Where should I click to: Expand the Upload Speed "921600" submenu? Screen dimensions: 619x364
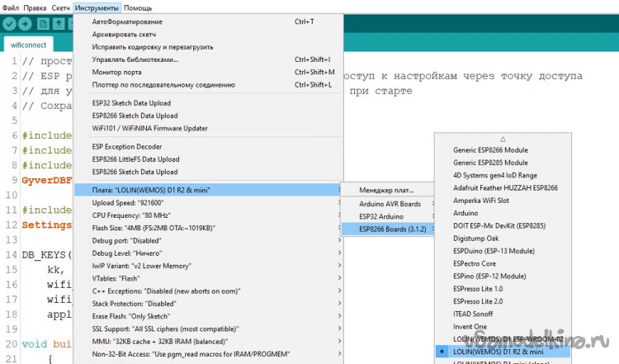[207, 201]
